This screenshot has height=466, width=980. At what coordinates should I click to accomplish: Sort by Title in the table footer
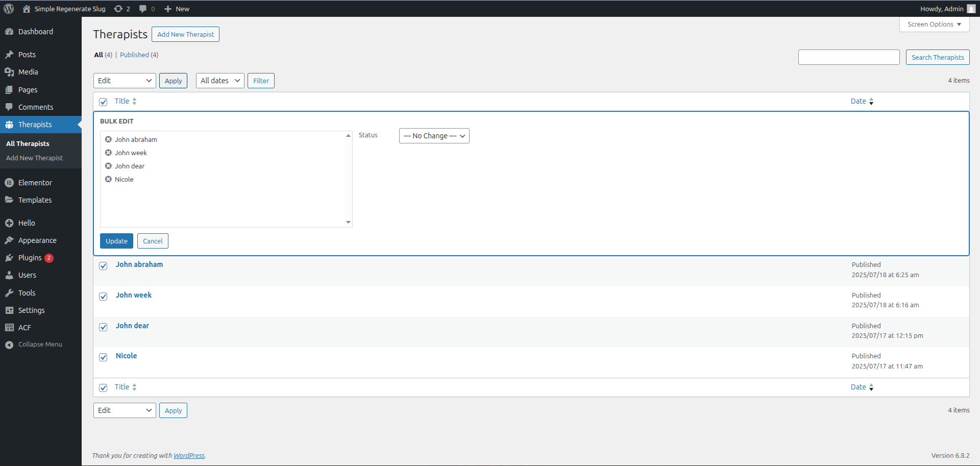pyautogui.click(x=126, y=387)
